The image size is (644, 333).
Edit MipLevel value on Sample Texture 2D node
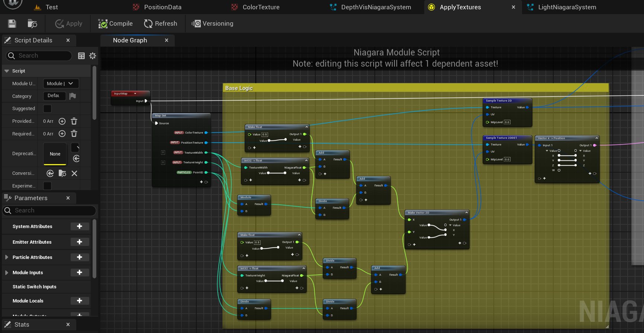(x=507, y=122)
